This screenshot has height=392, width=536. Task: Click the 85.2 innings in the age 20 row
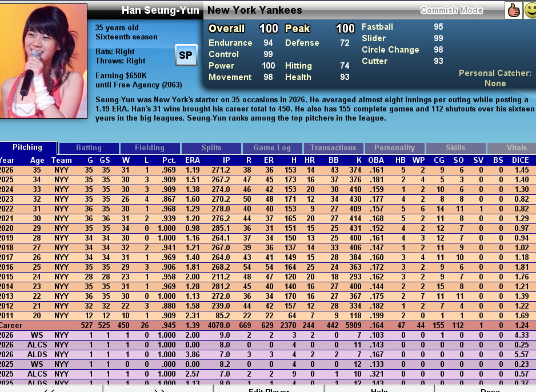pos(223,316)
